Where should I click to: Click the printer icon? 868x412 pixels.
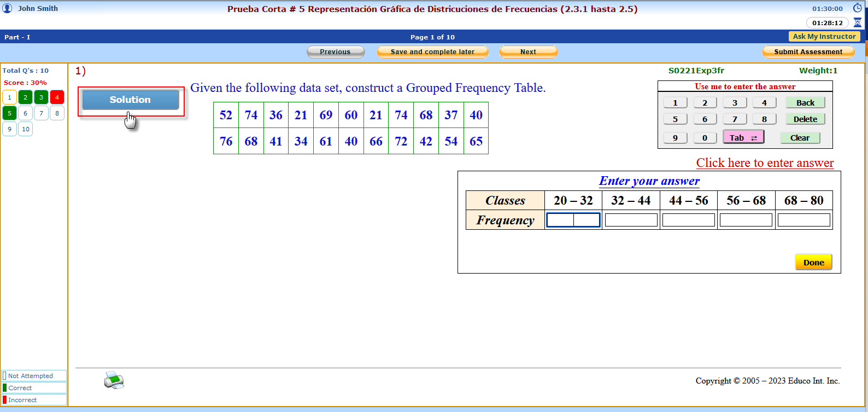click(114, 380)
